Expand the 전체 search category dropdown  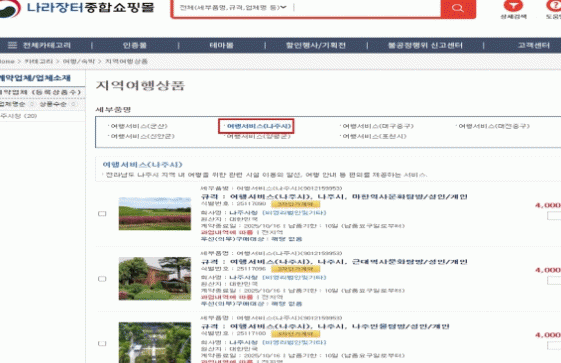tap(233, 7)
